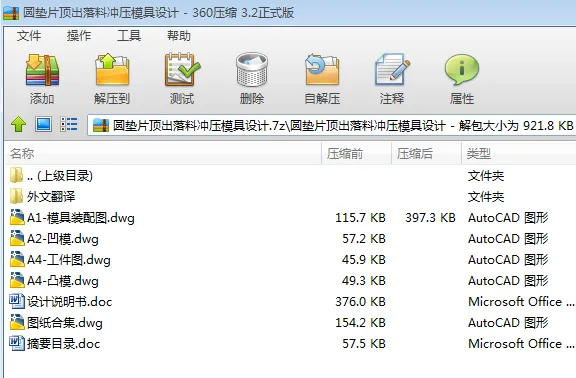Click Microsoft Office type for 设计说明书.doc
The height and width of the screenshot is (378, 576).
[x=521, y=302]
